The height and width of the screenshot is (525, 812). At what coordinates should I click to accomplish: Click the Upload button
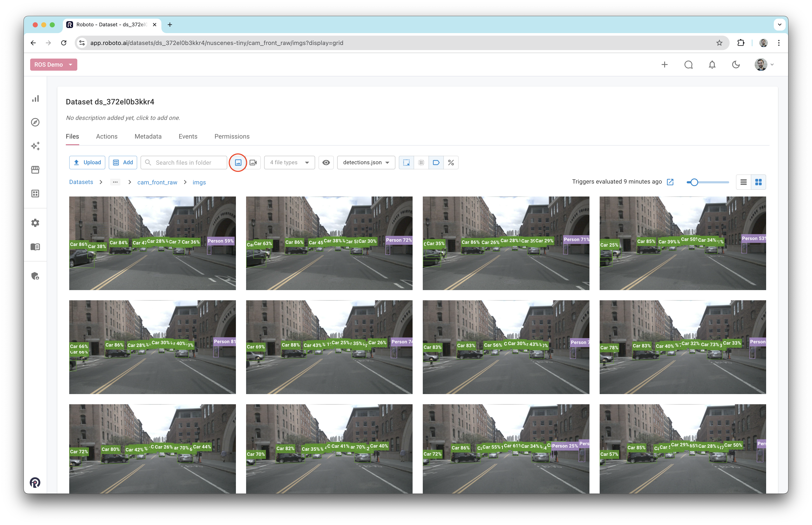click(x=87, y=163)
